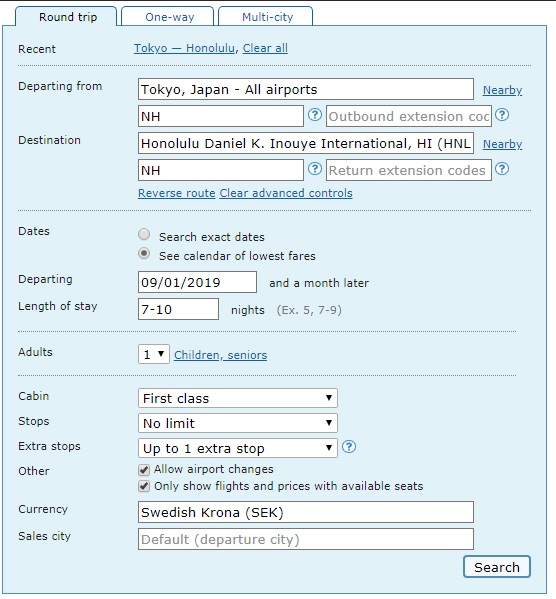Image resolution: width=556 pixels, height=599 pixels.
Task: Expand the Extra stops dropdown
Action: [238, 448]
